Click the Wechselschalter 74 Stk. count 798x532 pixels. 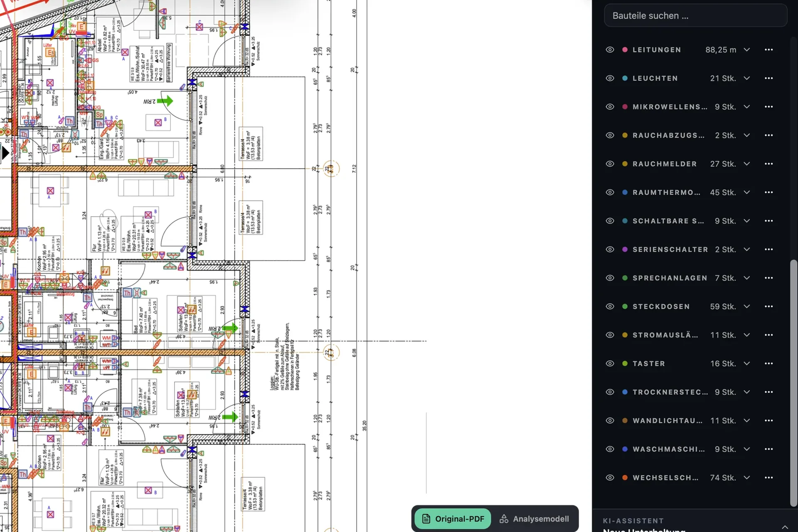coord(723,478)
